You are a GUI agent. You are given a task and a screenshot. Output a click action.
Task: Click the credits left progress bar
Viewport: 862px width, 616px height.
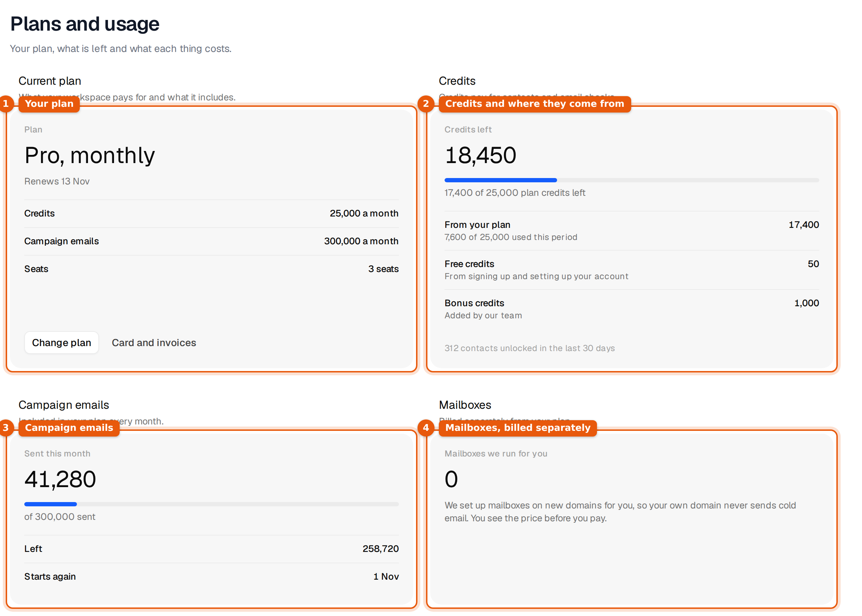(x=631, y=180)
